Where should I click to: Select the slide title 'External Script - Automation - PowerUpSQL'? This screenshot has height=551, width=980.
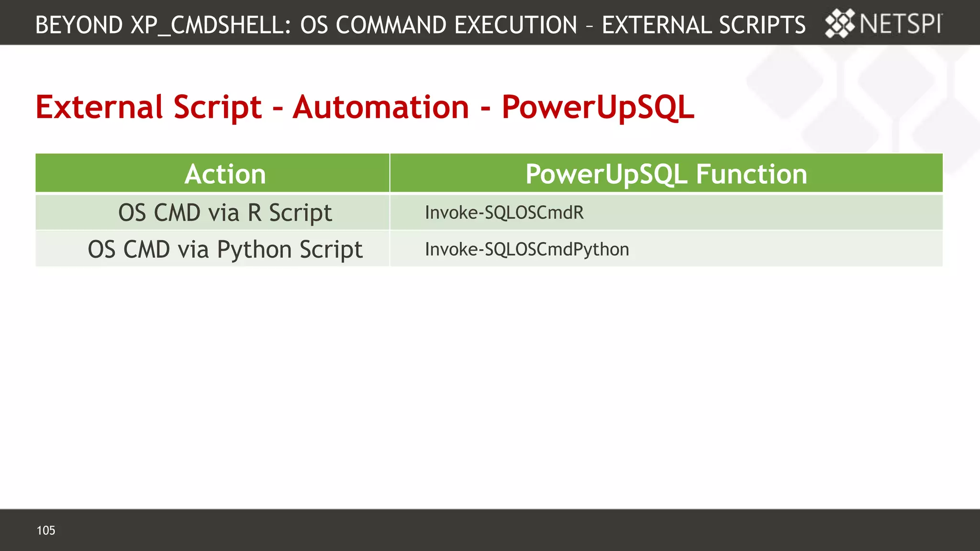[365, 107]
